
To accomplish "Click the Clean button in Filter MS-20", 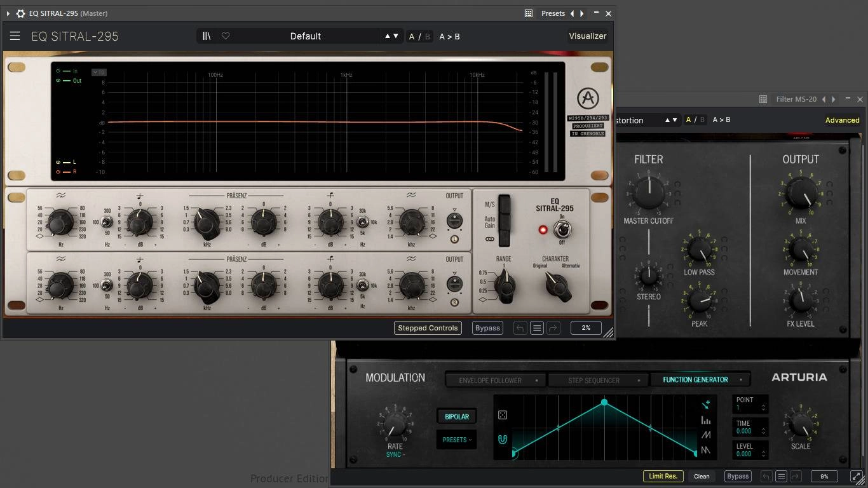I will [x=702, y=476].
